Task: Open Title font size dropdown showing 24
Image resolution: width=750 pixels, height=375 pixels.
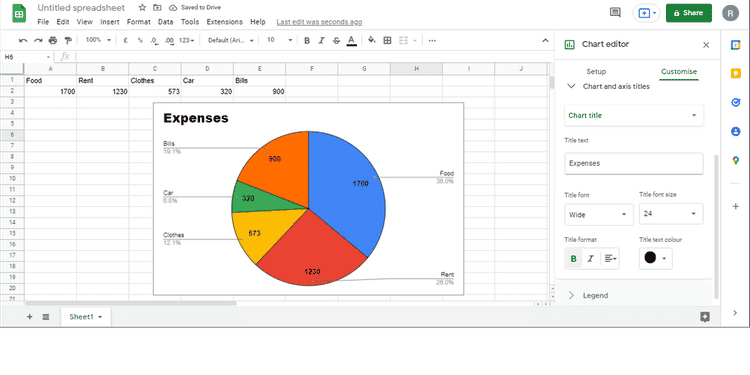Action: point(671,214)
